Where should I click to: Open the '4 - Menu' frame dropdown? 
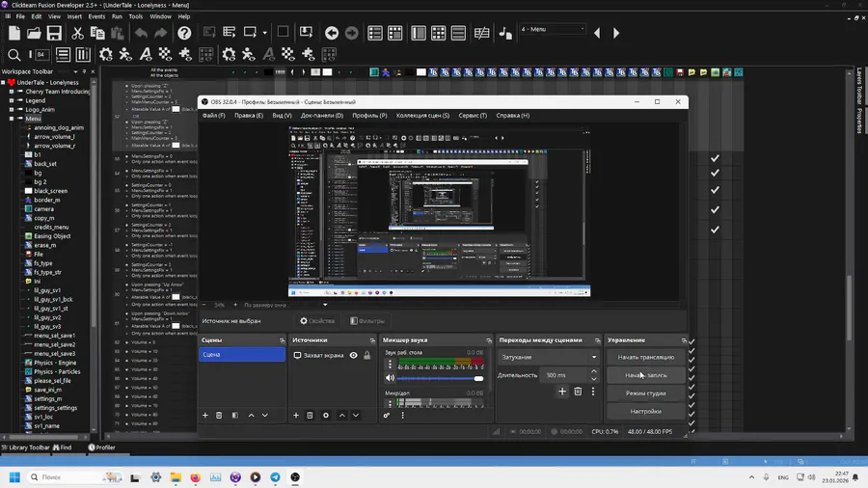553,30
